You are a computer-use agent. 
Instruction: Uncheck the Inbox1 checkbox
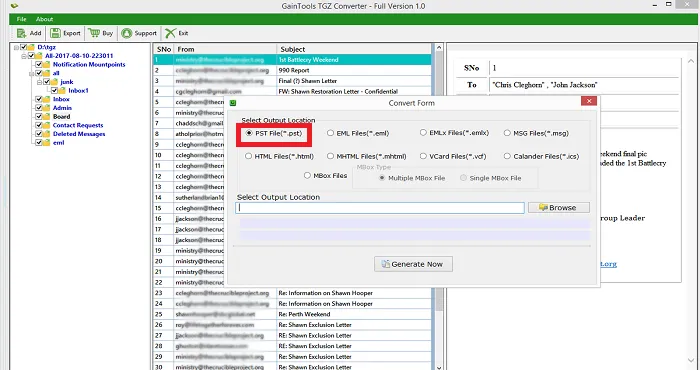54,91
